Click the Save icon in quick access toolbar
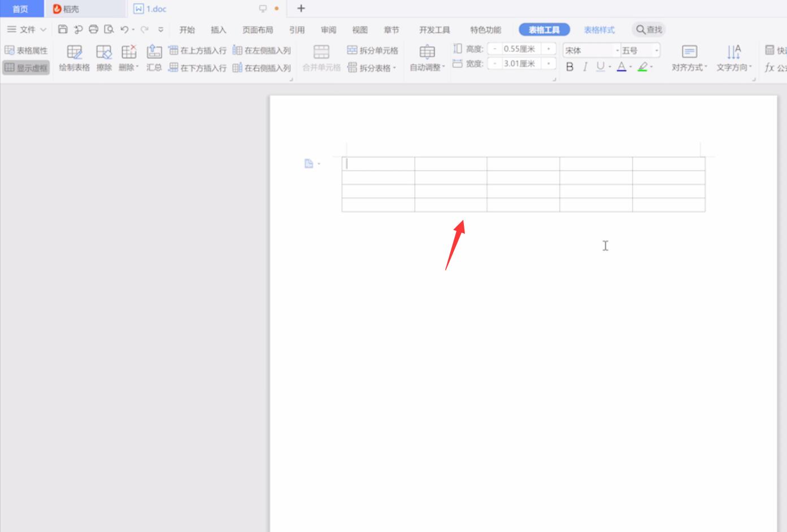Image resolution: width=787 pixels, height=532 pixels. pos(63,29)
